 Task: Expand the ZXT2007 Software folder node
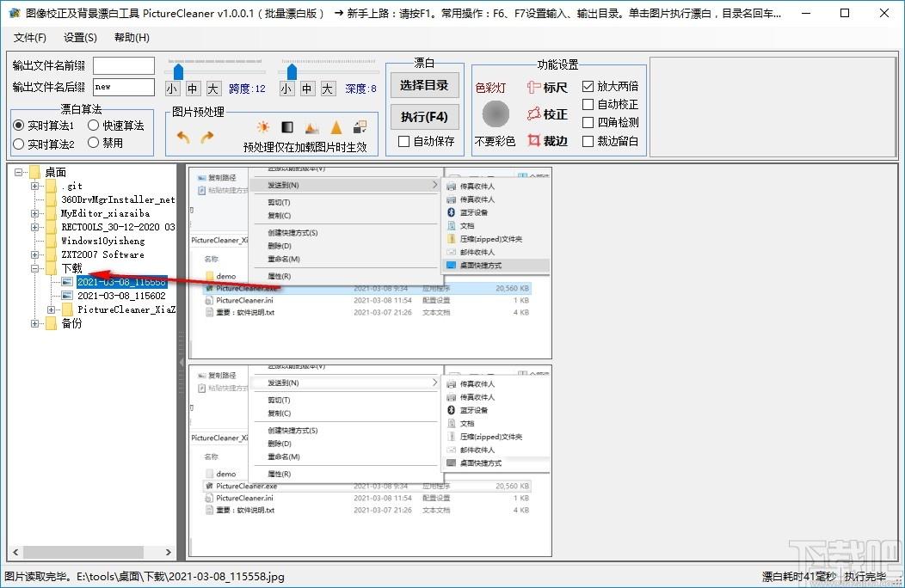pos(34,254)
